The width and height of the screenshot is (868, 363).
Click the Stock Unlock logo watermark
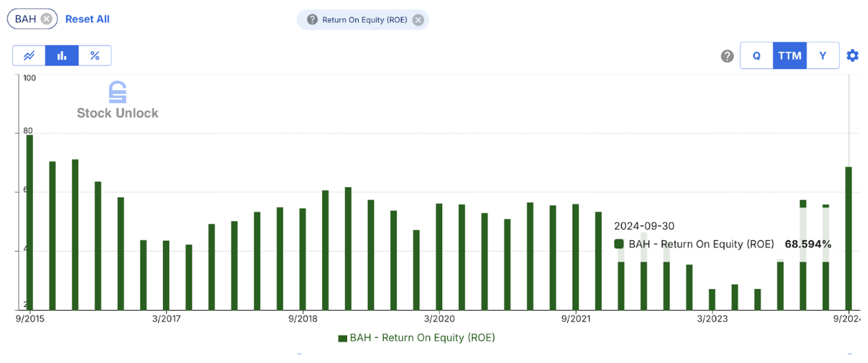(x=117, y=101)
